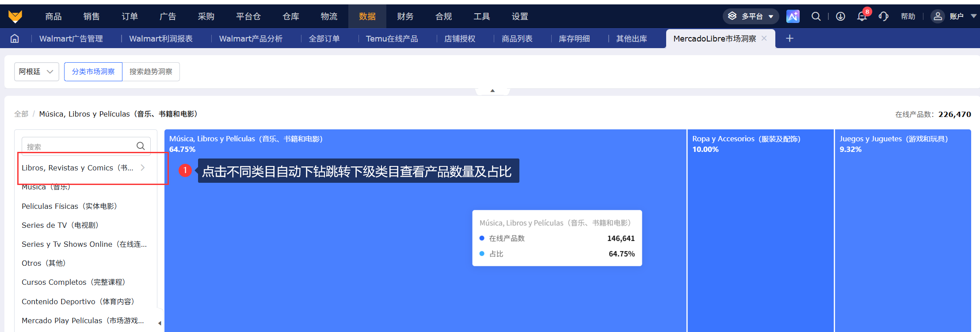Switch to the Walmart利润报表 tab
The height and width of the screenshot is (332, 980).
[161, 38]
